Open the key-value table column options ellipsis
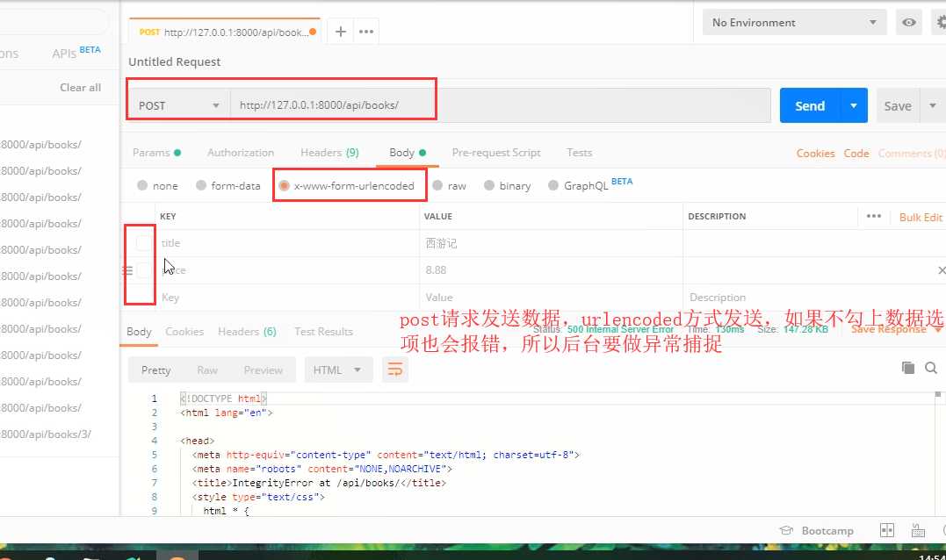 874,216
